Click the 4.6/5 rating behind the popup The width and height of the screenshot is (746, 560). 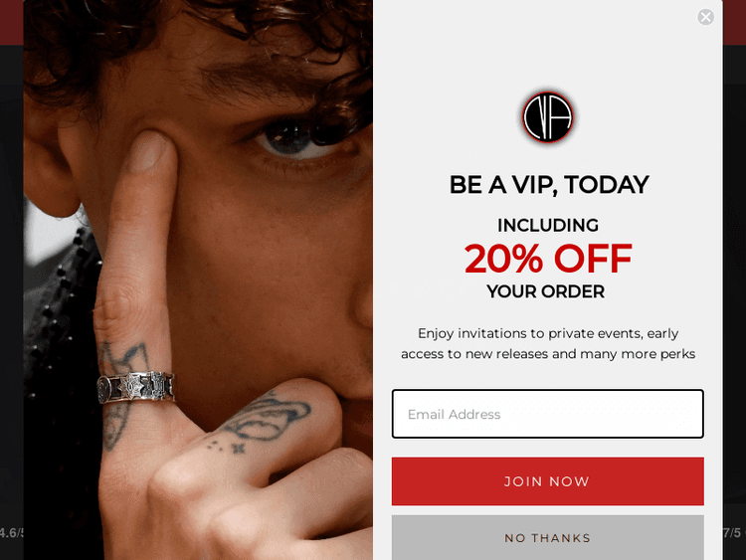tap(11, 532)
